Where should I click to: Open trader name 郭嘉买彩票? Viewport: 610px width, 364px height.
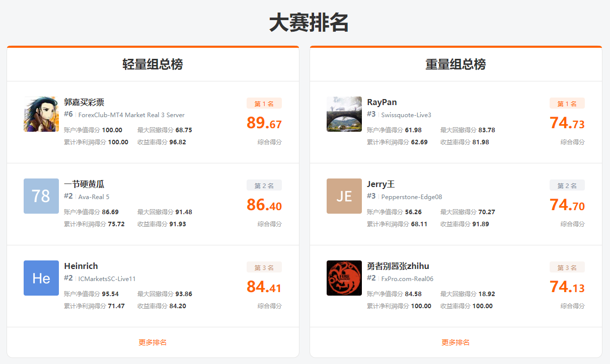(84, 103)
